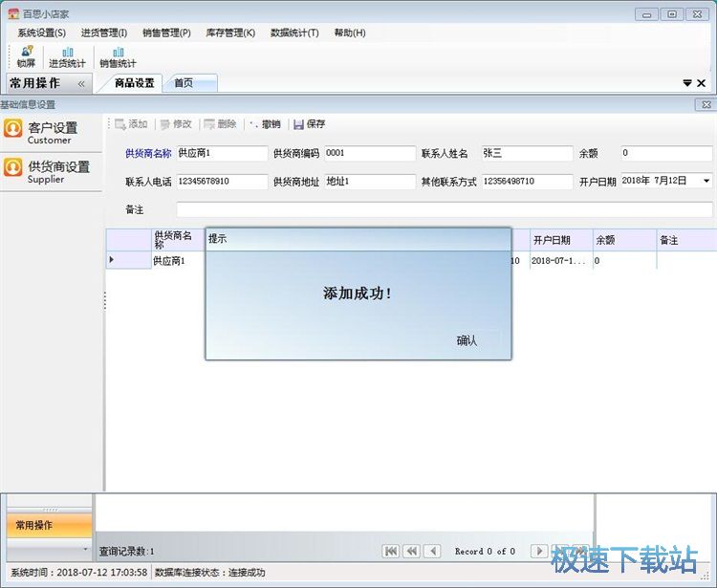Open the 帮助(H) menu

(350, 33)
